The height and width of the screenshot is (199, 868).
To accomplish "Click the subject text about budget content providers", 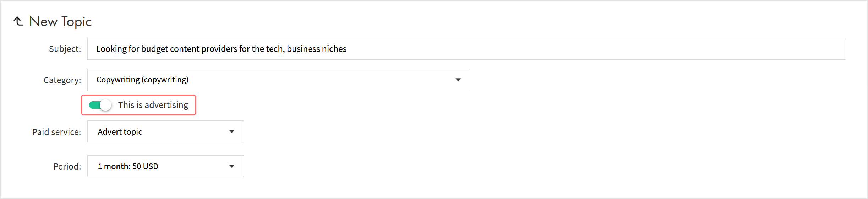I will pyautogui.click(x=221, y=49).
